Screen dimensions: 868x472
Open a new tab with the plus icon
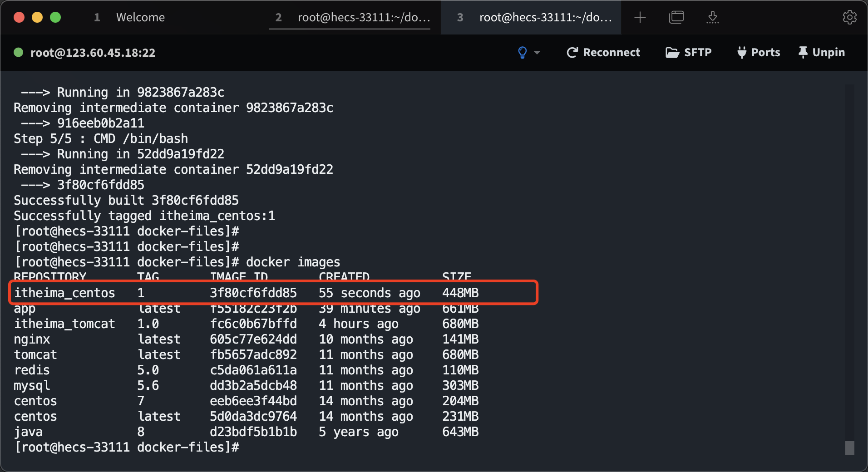tap(640, 17)
